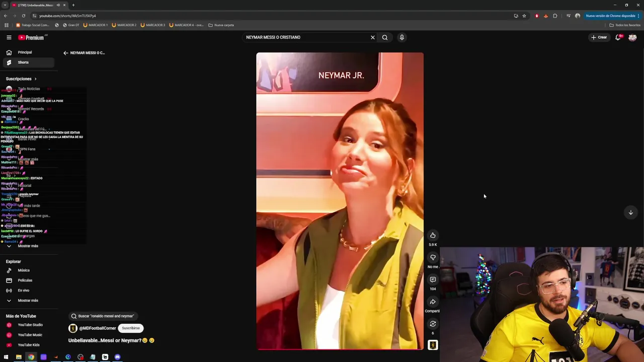Dislike the short with thumbs down

pyautogui.click(x=433, y=257)
